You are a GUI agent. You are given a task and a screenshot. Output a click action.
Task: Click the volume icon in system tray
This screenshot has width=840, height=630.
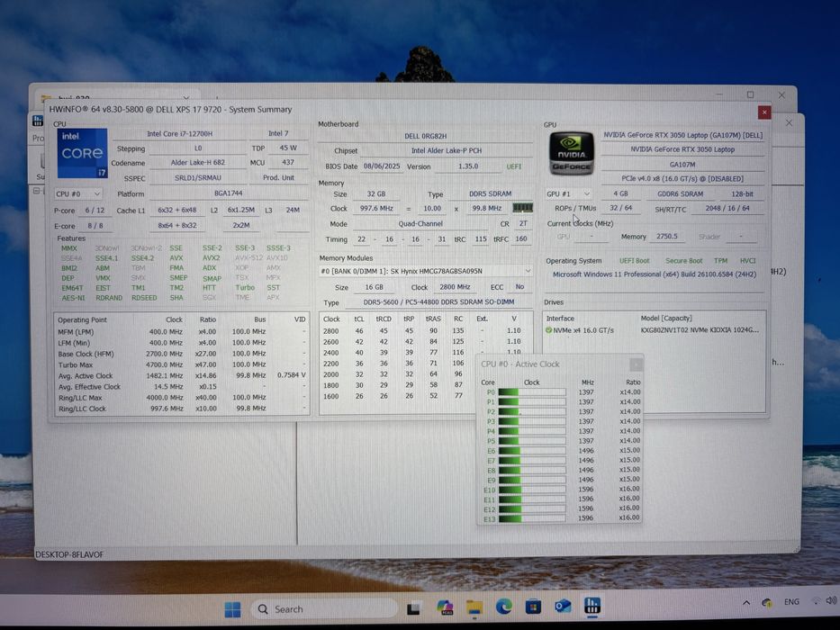coord(832,600)
